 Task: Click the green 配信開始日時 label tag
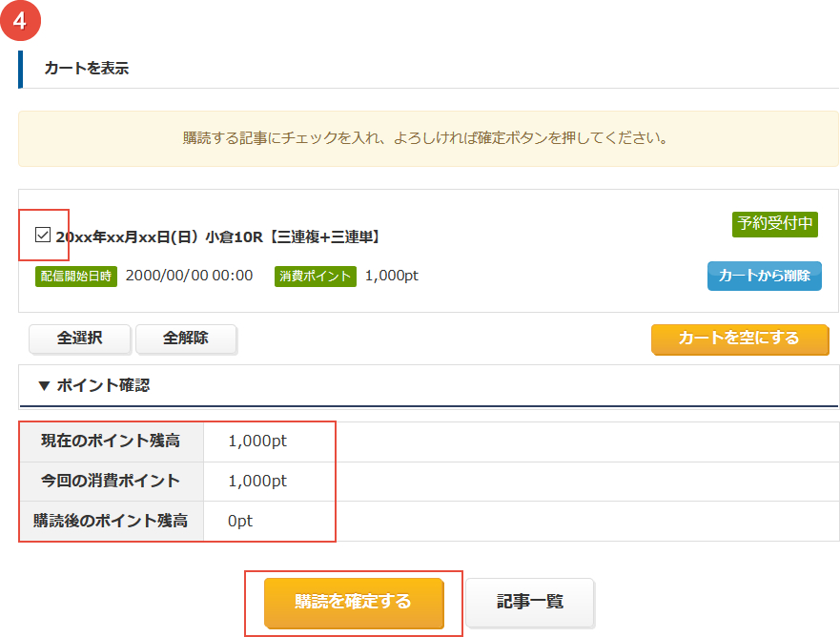pyautogui.click(x=76, y=276)
